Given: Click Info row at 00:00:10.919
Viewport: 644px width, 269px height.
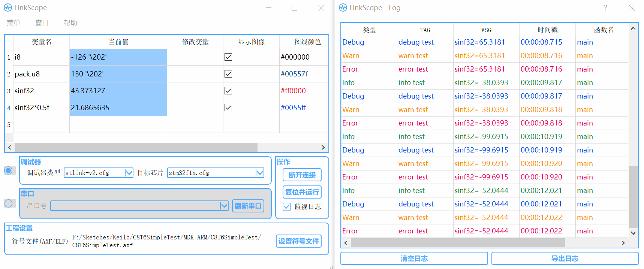Looking at the screenshot, I should click(x=485, y=136).
